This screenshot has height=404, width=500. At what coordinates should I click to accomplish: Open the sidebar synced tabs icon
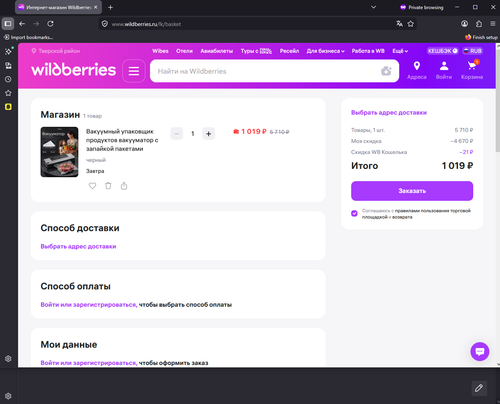8,65
